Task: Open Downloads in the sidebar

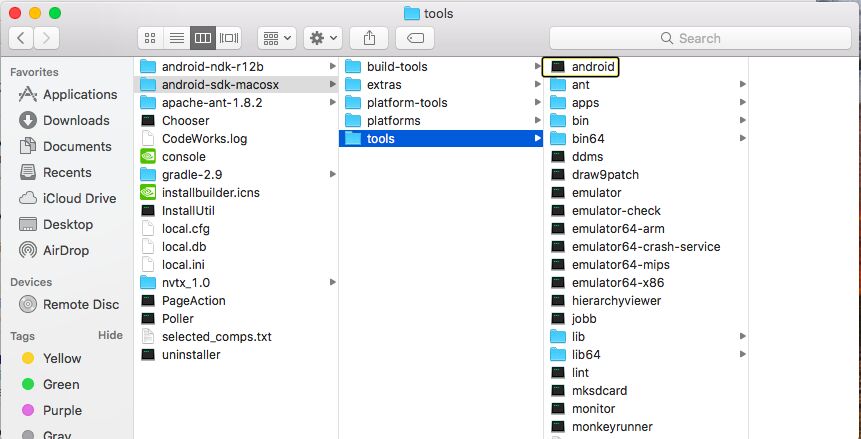Action: pos(64,120)
